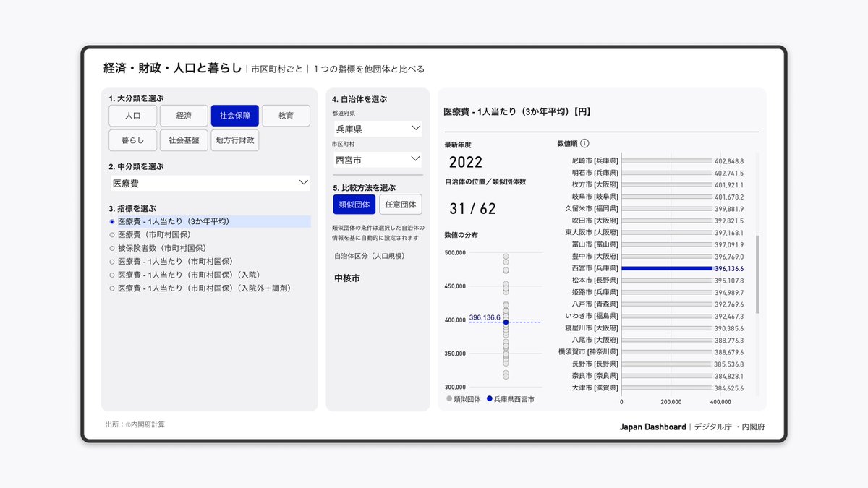The image size is (868, 488).
Task: Click the 八尾市 [大阪府] row
Action: [x=658, y=340]
